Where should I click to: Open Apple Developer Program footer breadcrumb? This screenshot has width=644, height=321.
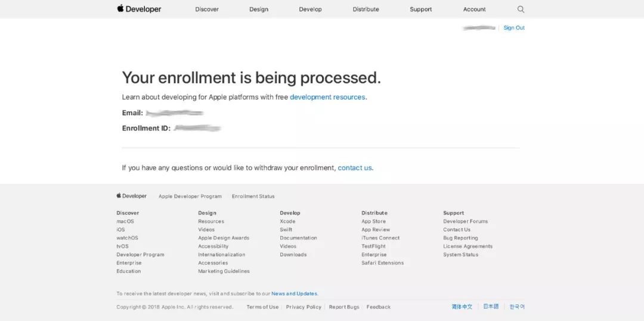[190, 197]
